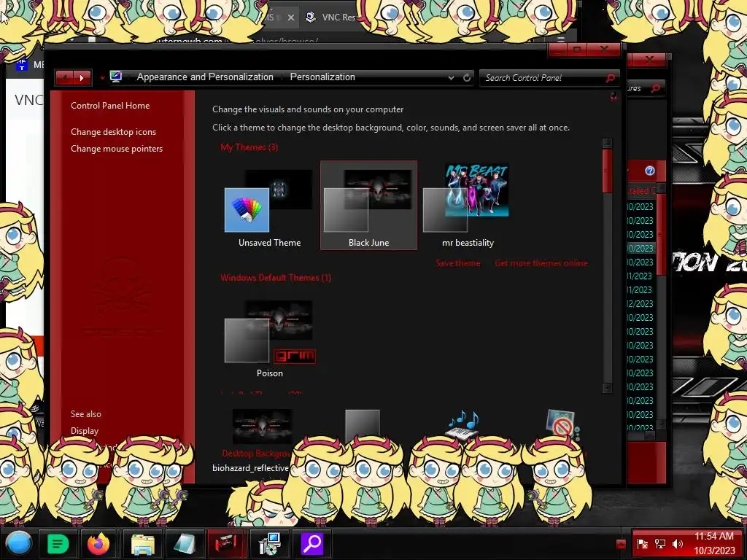Switch to the red Control Panel taskbar item
The height and width of the screenshot is (560, 747).
226,543
